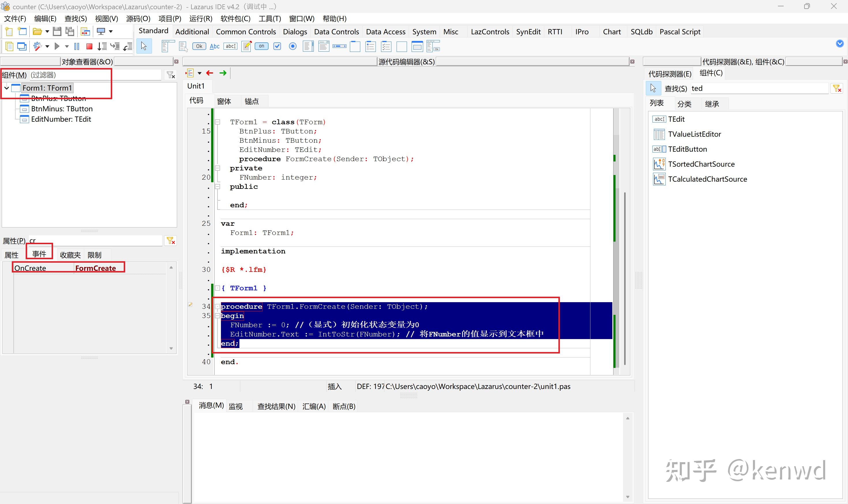
Task: Jump forward with the green arrow
Action: tap(223, 73)
